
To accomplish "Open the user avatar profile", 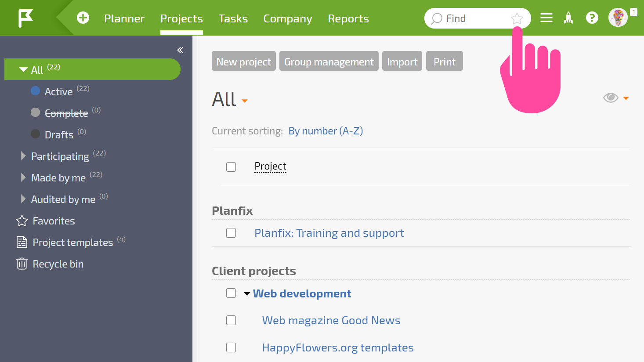I will (x=618, y=18).
